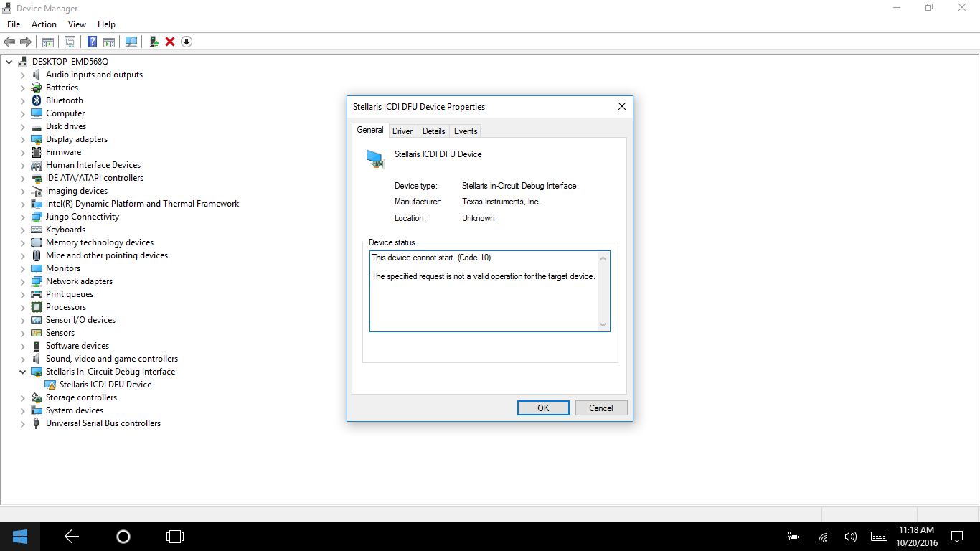Select Mice and other pointing devices
This screenshot has height=551, width=980.
coord(107,255)
